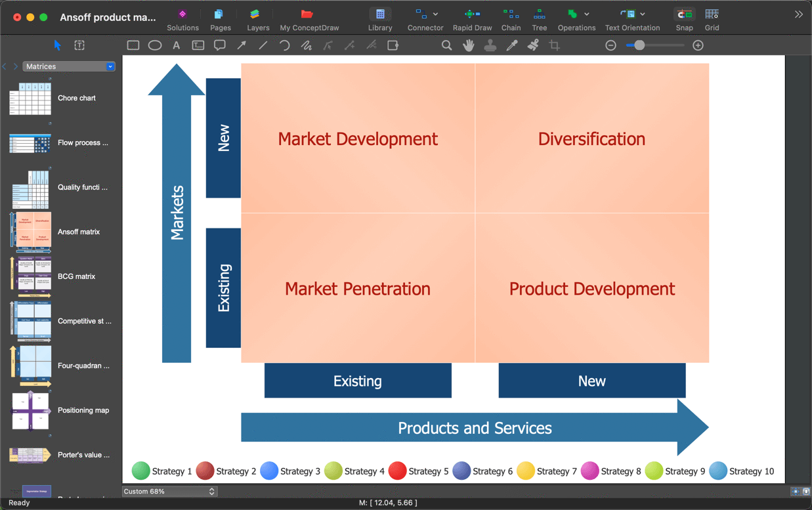
Task: Pick the Callout tool
Action: click(x=219, y=45)
